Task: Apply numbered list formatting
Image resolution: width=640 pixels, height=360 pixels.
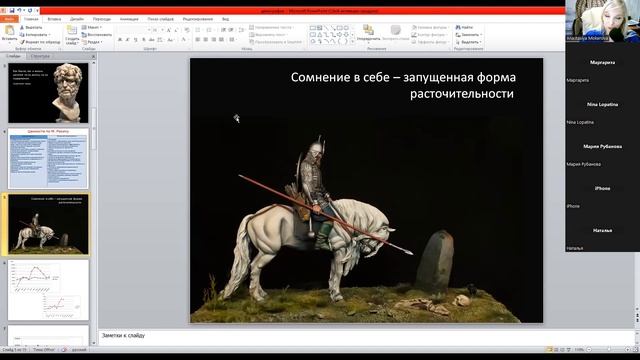Action: [209, 30]
